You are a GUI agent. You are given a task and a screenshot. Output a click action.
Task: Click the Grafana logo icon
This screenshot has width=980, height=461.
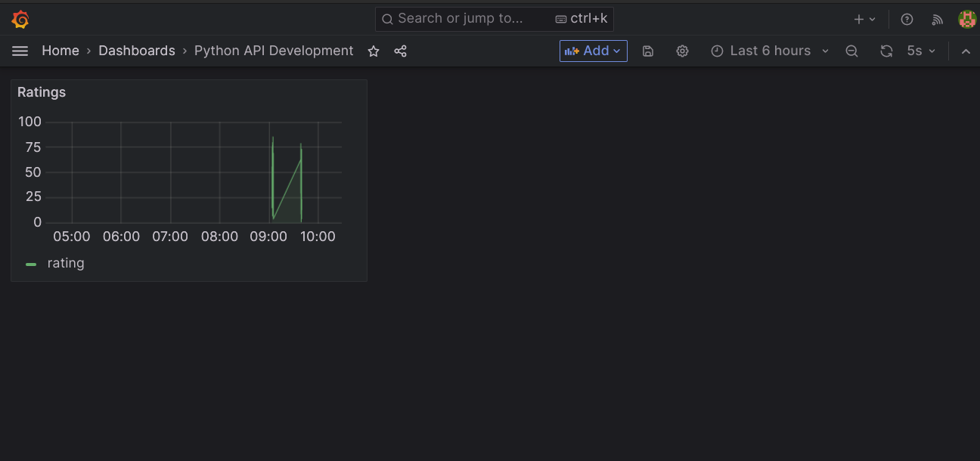pyautogui.click(x=20, y=19)
